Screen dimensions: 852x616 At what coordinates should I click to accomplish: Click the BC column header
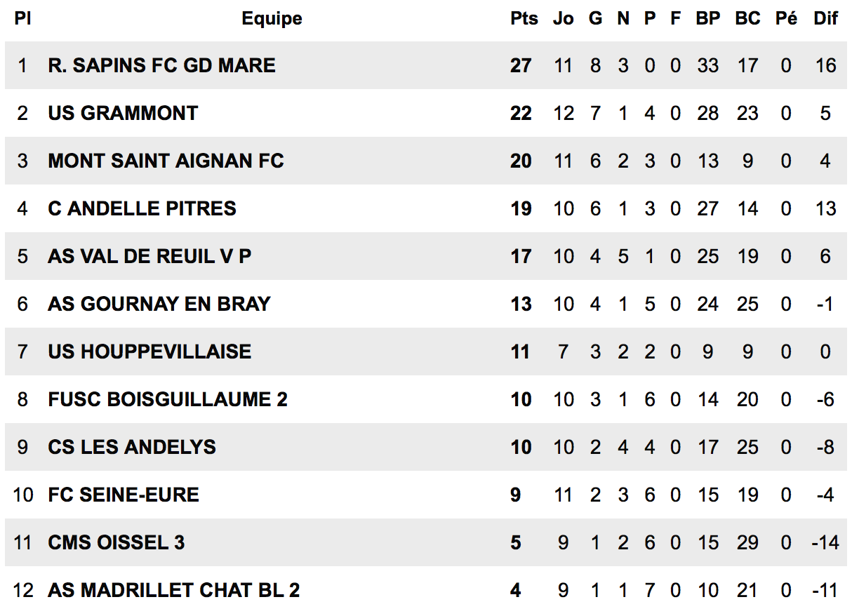747,19
